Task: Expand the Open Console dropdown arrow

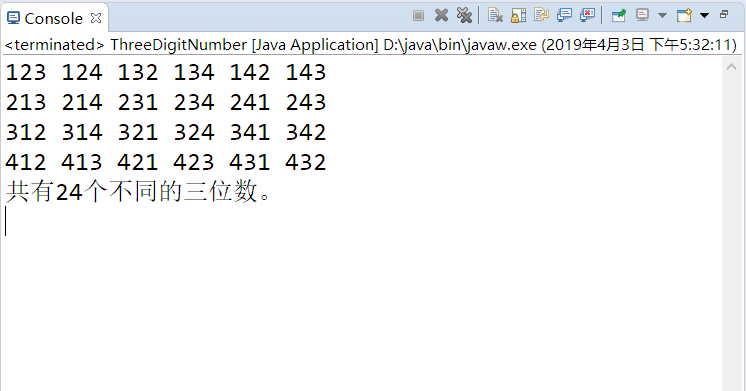Action: (x=705, y=16)
